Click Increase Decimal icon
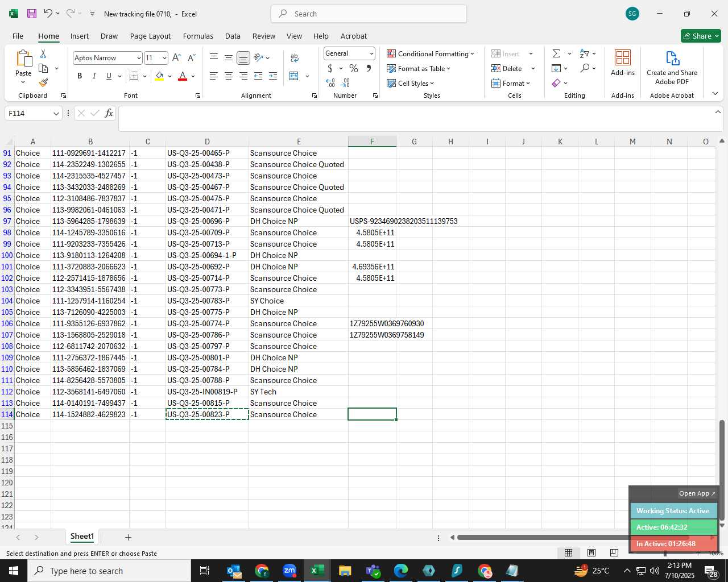The width and height of the screenshot is (728, 582). (330, 83)
